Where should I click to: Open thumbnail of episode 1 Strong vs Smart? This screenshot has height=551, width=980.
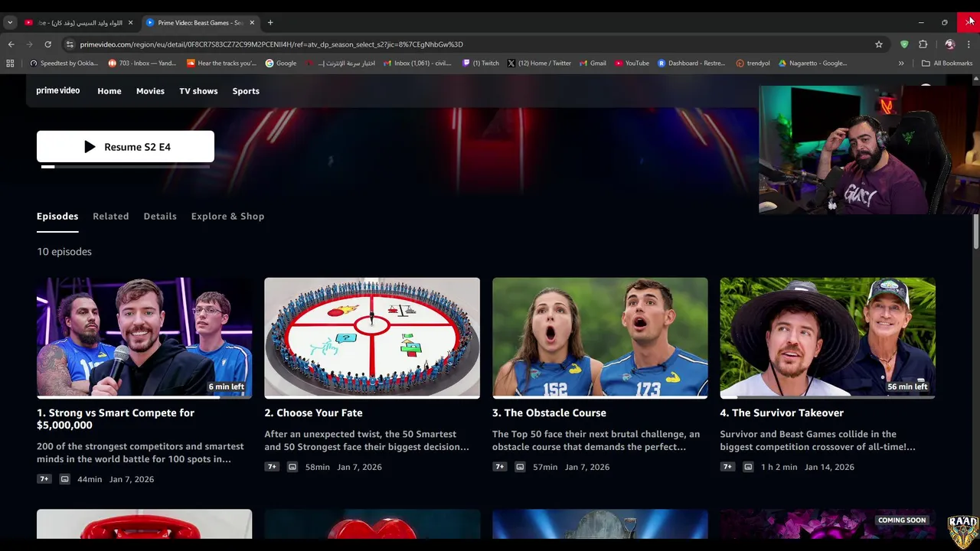coord(144,337)
